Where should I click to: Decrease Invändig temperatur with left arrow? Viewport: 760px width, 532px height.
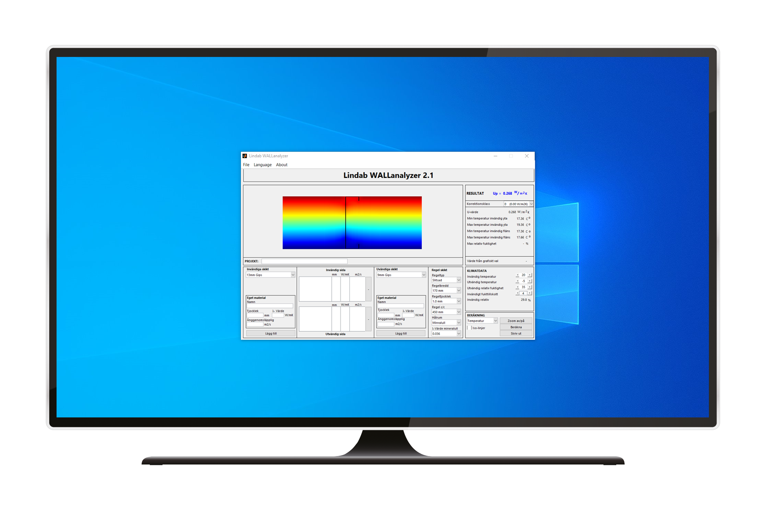(517, 275)
